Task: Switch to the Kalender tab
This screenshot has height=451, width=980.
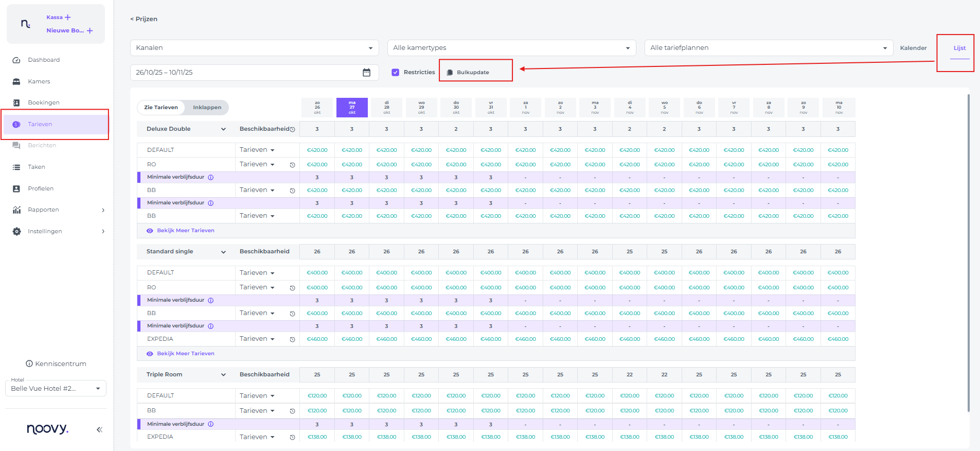Action: point(913,48)
